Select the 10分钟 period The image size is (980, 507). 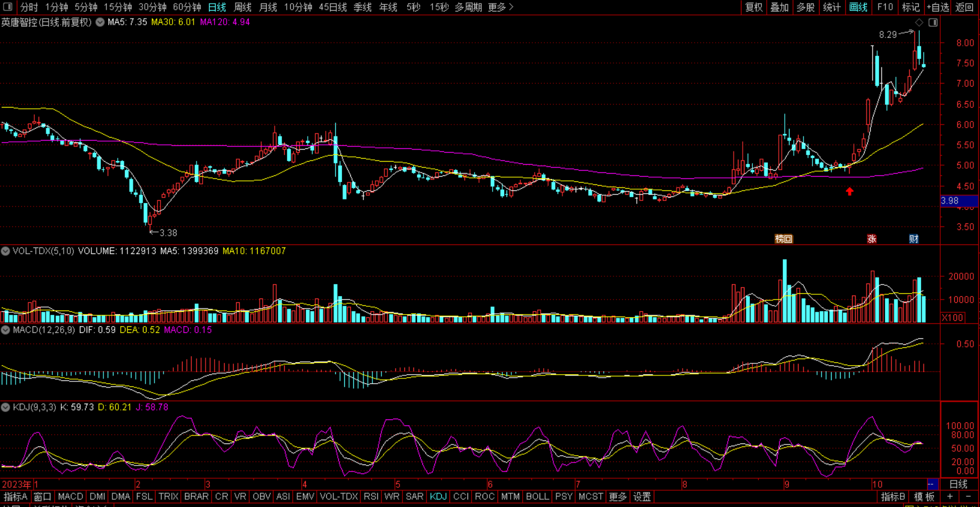click(x=298, y=7)
